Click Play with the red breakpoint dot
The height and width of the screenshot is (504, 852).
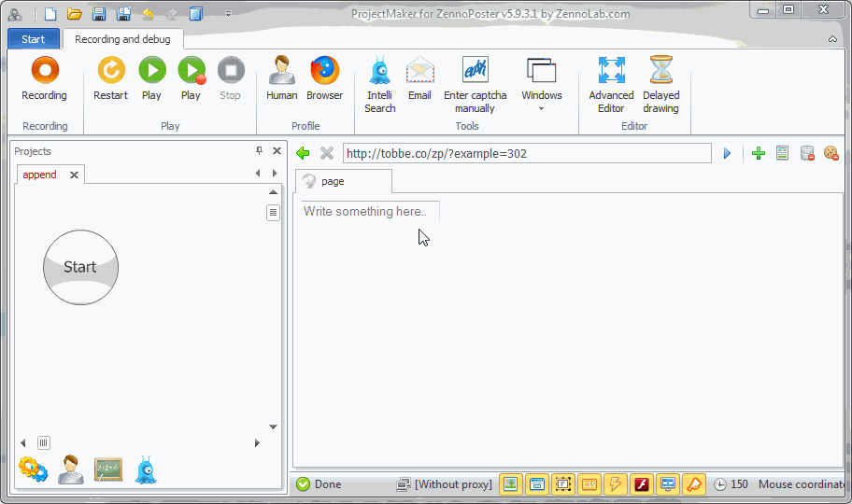192,79
